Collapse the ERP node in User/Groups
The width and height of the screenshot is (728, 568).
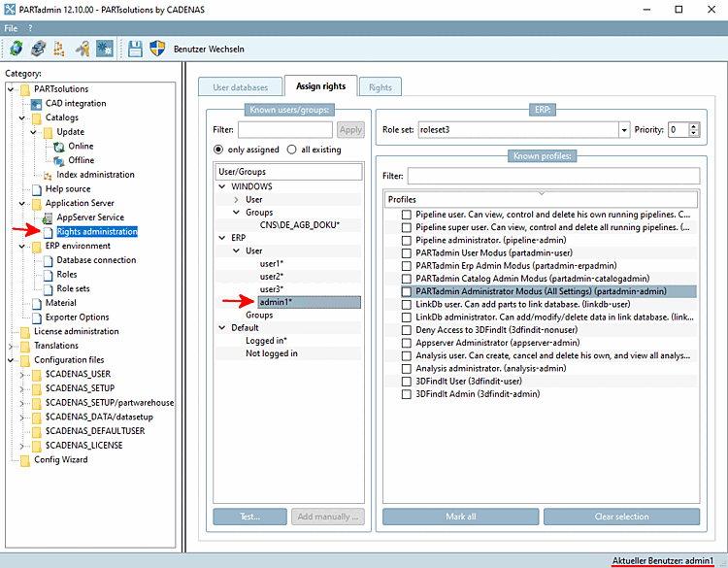click(x=222, y=238)
